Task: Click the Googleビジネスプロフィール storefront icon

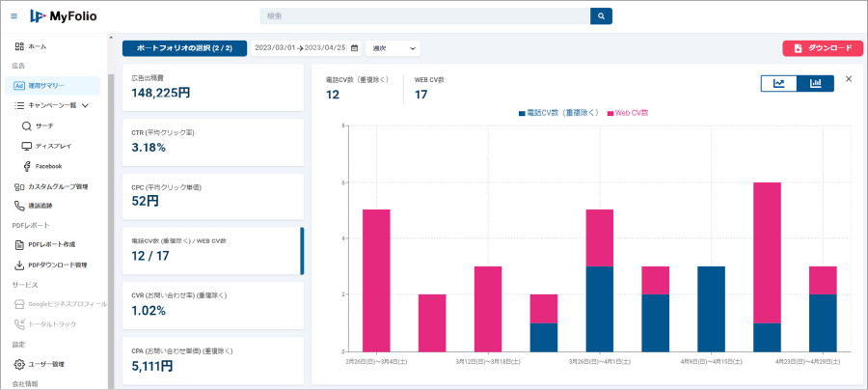Action: coord(19,304)
